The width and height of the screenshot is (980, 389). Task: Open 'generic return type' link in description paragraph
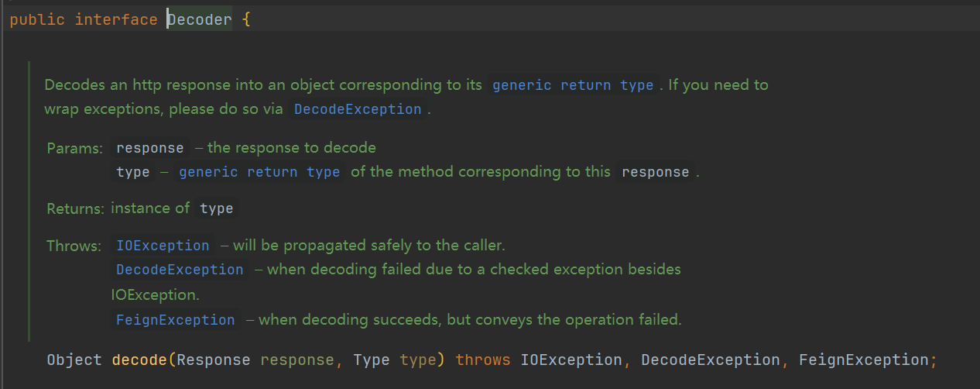pos(573,85)
